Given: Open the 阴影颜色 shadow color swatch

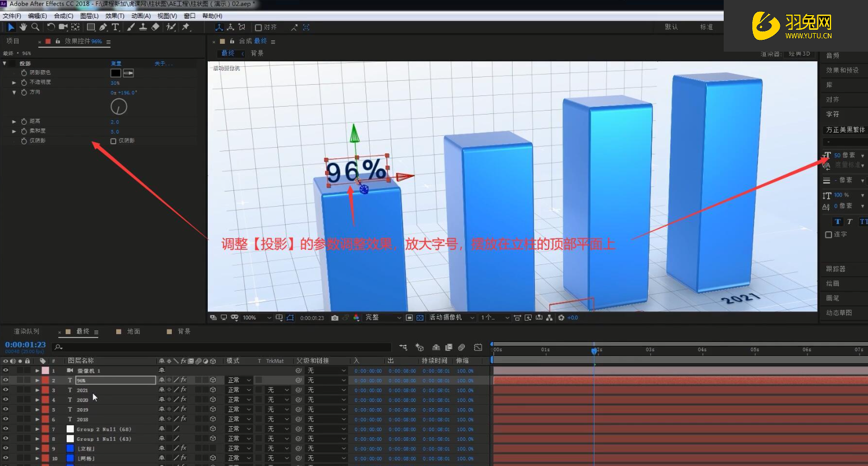Looking at the screenshot, I should click(116, 73).
